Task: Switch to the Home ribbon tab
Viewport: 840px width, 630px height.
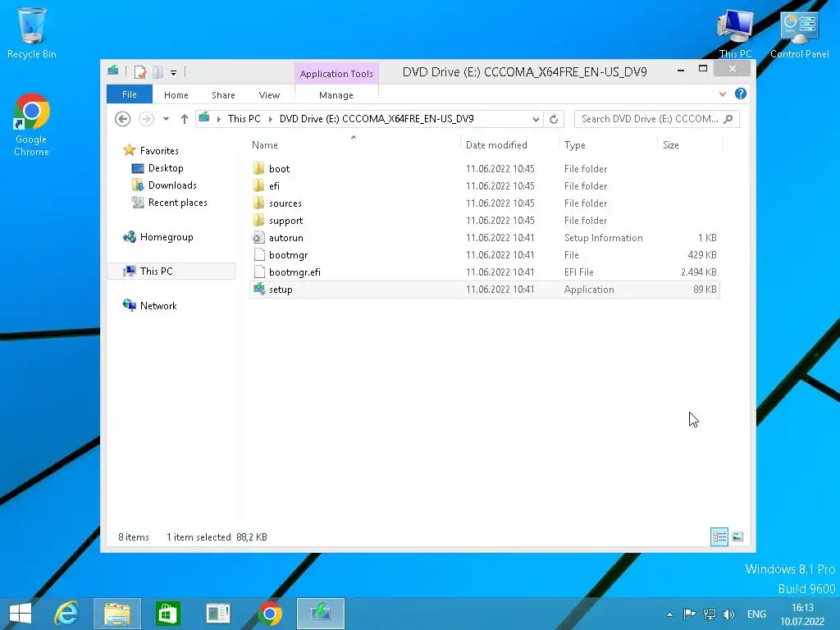Action: [176, 95]
